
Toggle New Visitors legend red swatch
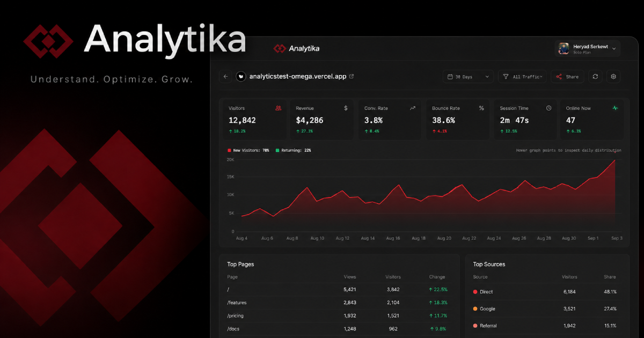[x=229, y=150]
